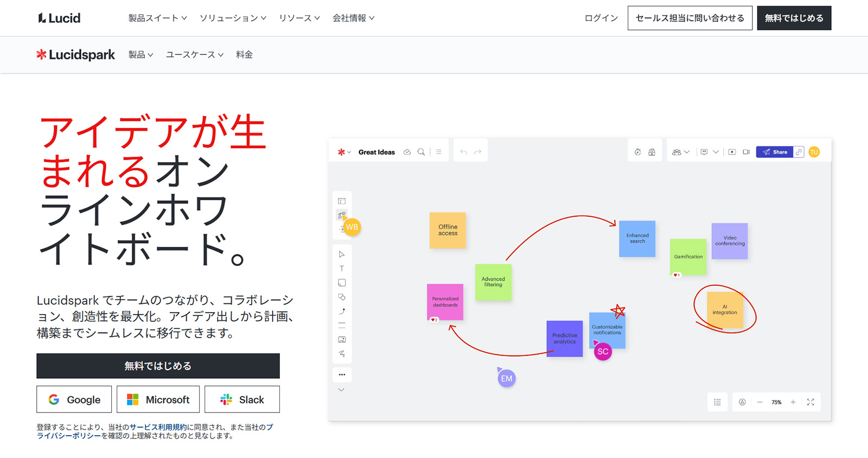Select the straight line tool
Viewport: 868px width, 458px height.
pyautogui.click(x=342, y=325)
